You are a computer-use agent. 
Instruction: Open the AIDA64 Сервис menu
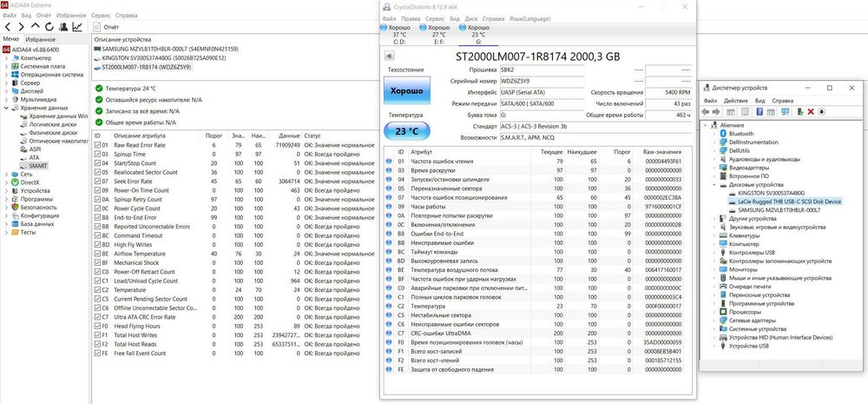[100, 16]
